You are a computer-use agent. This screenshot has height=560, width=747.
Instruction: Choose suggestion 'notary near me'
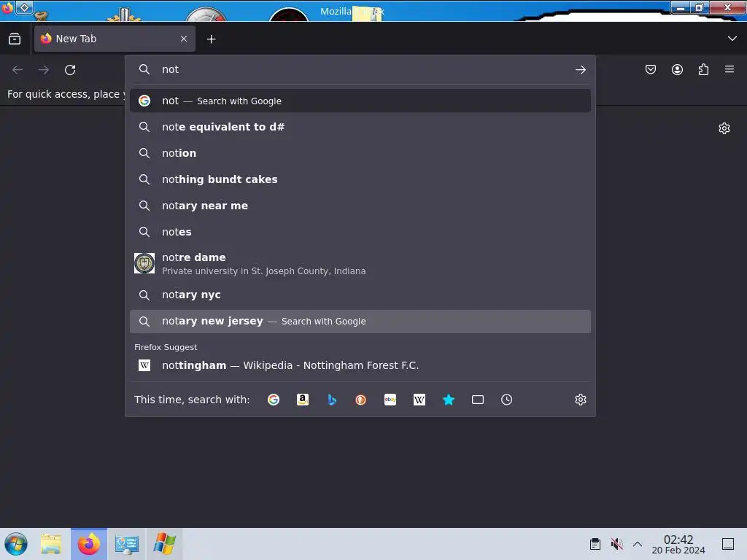tap(360, 206)
